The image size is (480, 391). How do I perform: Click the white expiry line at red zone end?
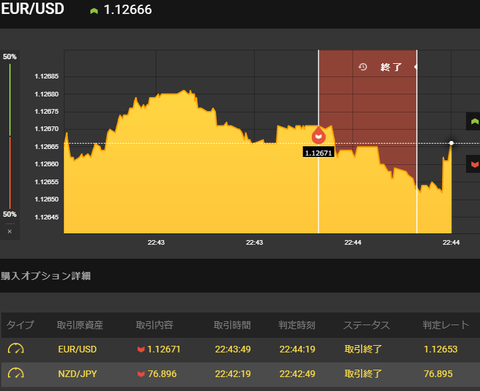[x=417, y=142]
